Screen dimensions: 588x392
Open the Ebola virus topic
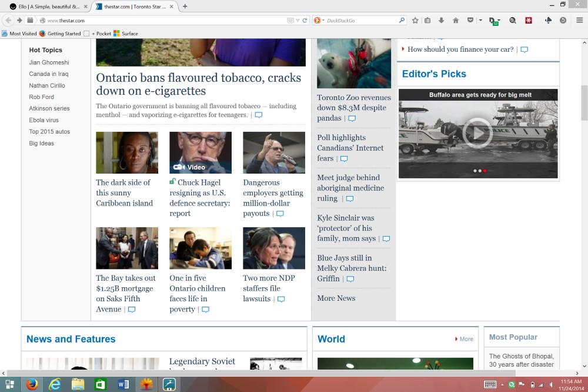[x=44, y=120]
